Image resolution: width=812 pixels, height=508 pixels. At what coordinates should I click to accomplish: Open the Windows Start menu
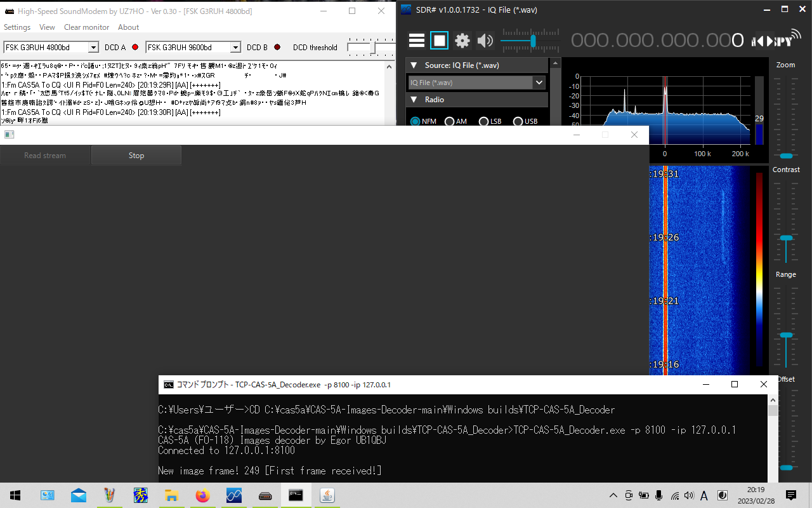pos(15,495)
